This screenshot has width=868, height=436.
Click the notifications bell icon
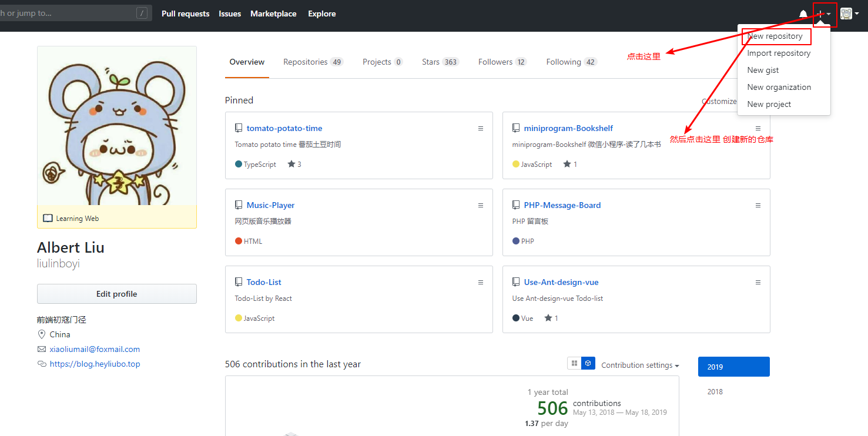click(x=803, y=14)
